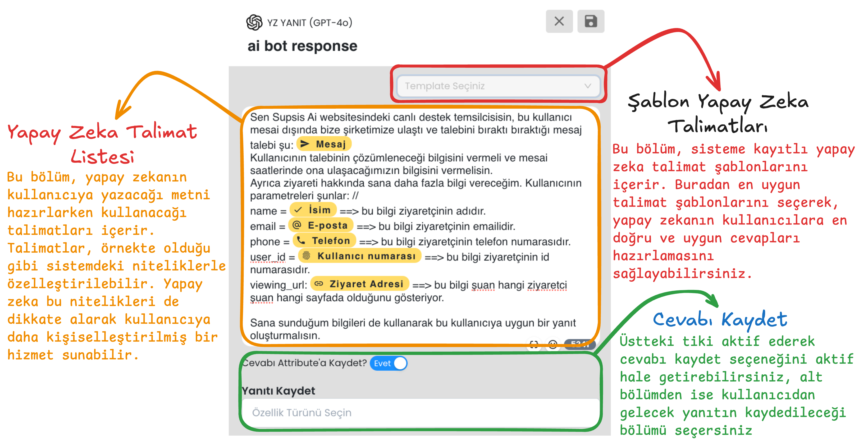The width and height of the screenshot is (868, 447).
Task: Click the ai bot response title
Action: click(x=302, y=46)
